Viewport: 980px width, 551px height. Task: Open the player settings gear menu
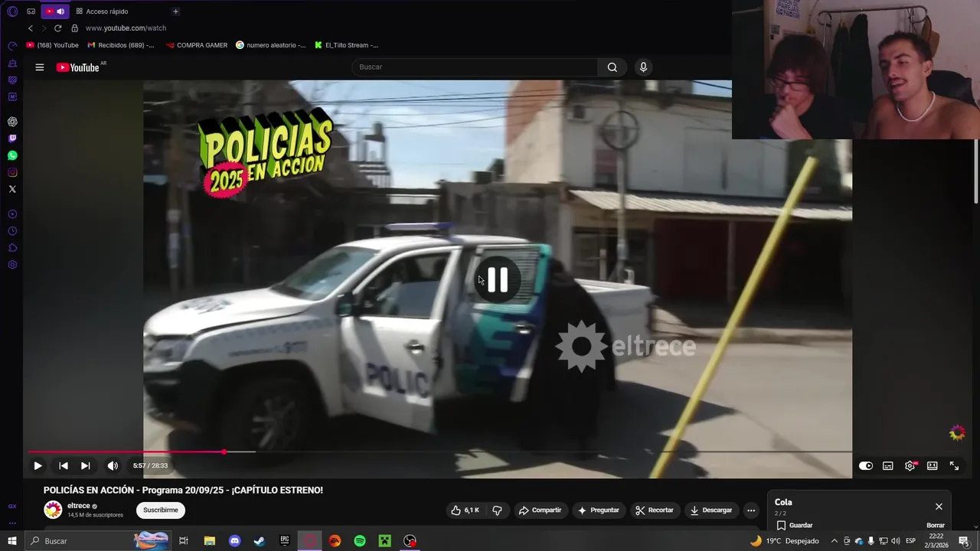910,465
